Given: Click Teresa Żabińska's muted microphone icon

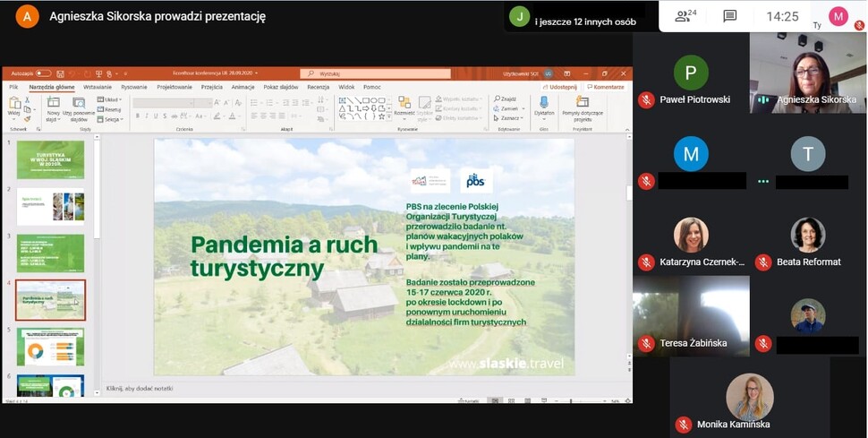Looking at the screenshot, I should tap(646, 343).
